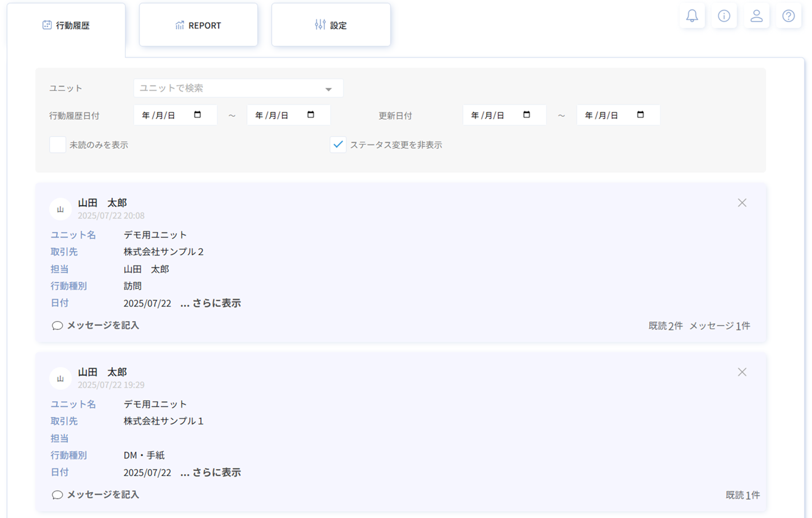
Task: Click 山田 太郎 avatar on first card
Action: click(x=60, y=209)
